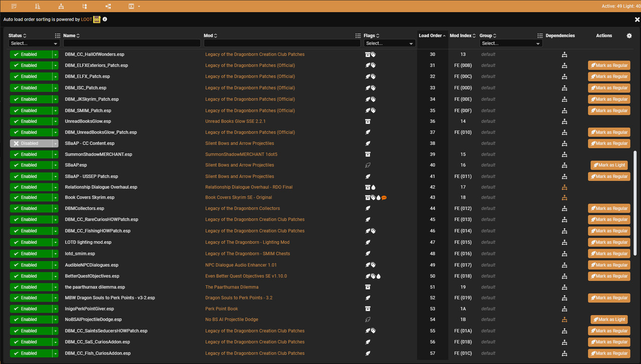Open table settings gear icon

(x=629, y=36)
